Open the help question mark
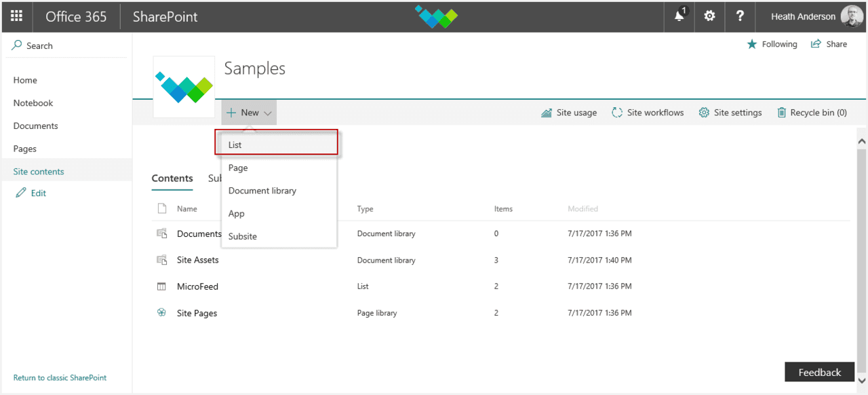 [x=740, y=16]
